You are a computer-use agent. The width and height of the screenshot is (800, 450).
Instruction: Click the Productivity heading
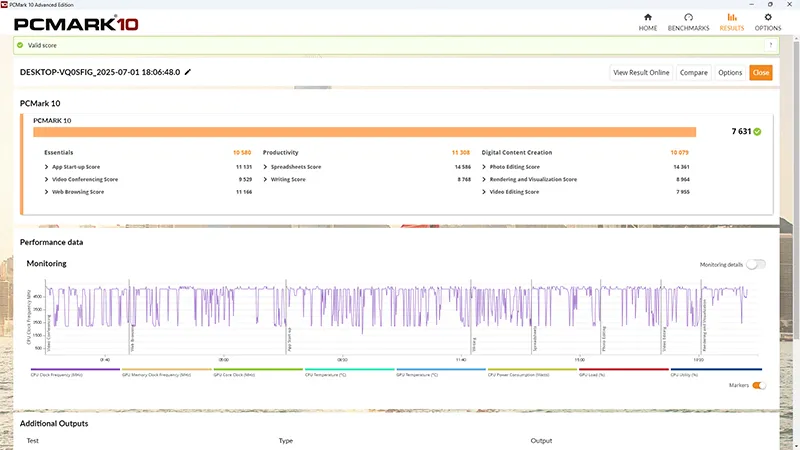(281, 153)
